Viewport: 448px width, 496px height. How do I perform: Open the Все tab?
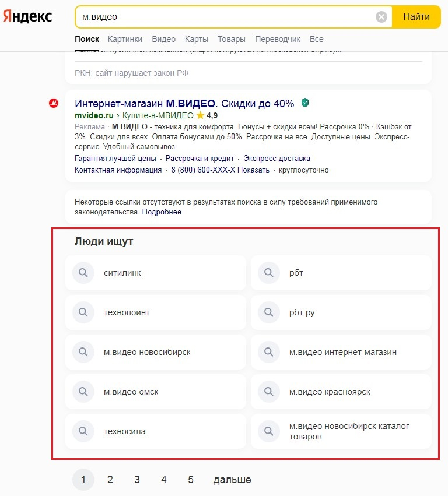point(317,39)
